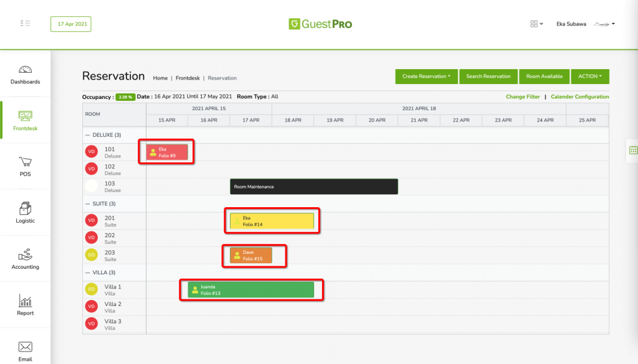Open the Frontdesk breadcrumb item

point(189,78)
